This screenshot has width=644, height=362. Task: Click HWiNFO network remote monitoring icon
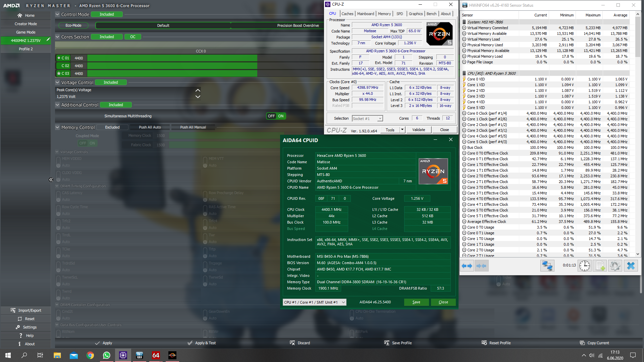[x=547, y=266]
